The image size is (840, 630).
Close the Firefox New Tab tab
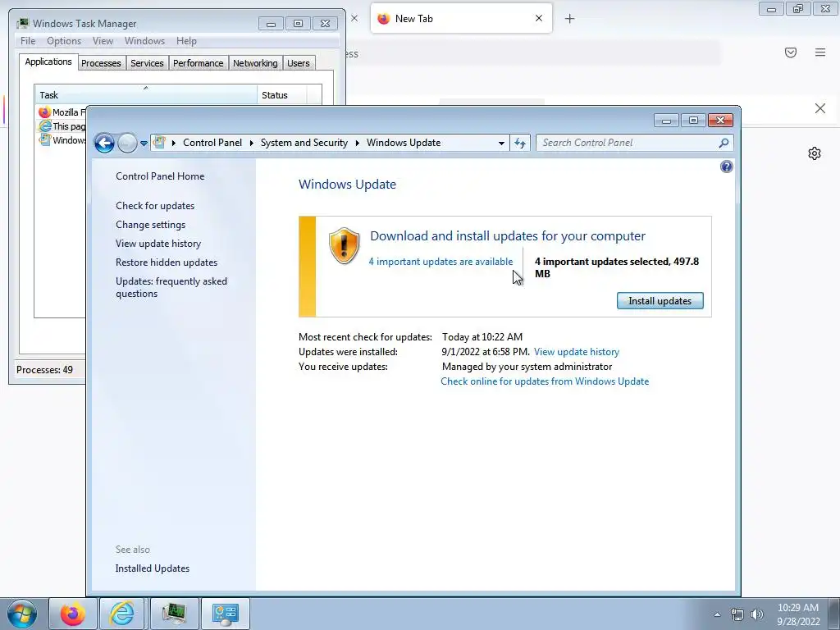click(x=539, y=18)
